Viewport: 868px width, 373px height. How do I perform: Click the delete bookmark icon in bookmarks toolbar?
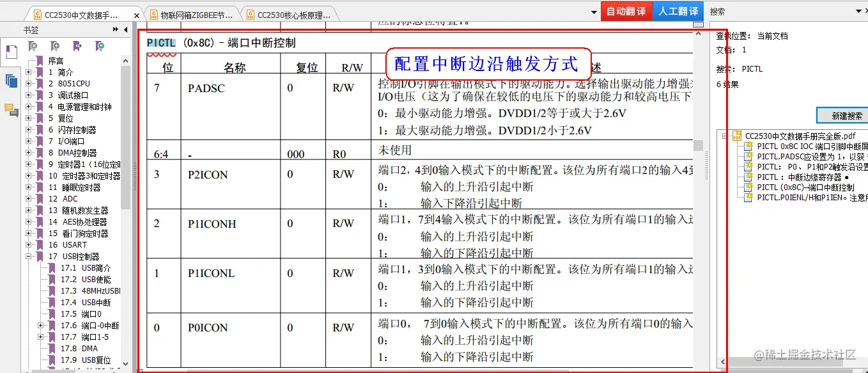(33, 46)
